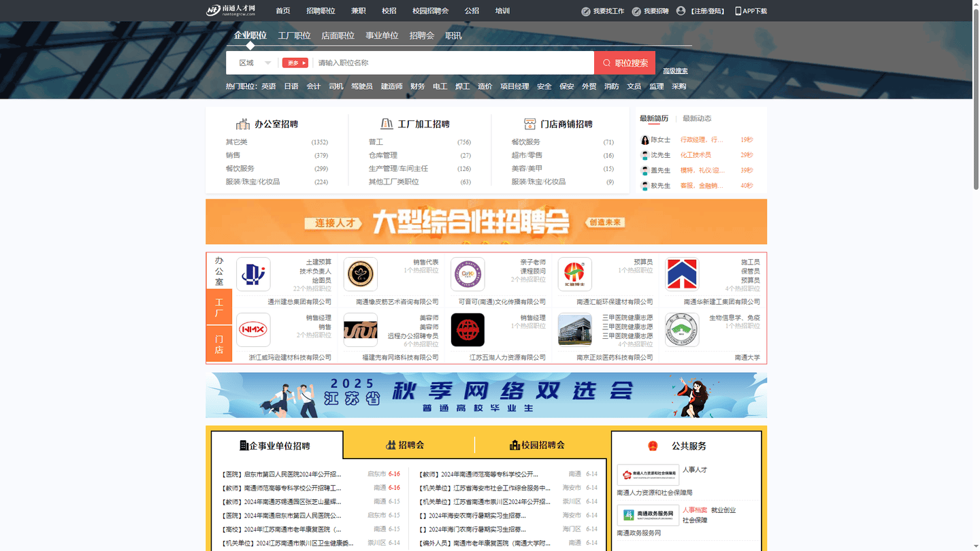This screenshot has width=980, height=551.
Task: Switch to 招聘会 tab in yellow panel
Action: pos(405,445)
